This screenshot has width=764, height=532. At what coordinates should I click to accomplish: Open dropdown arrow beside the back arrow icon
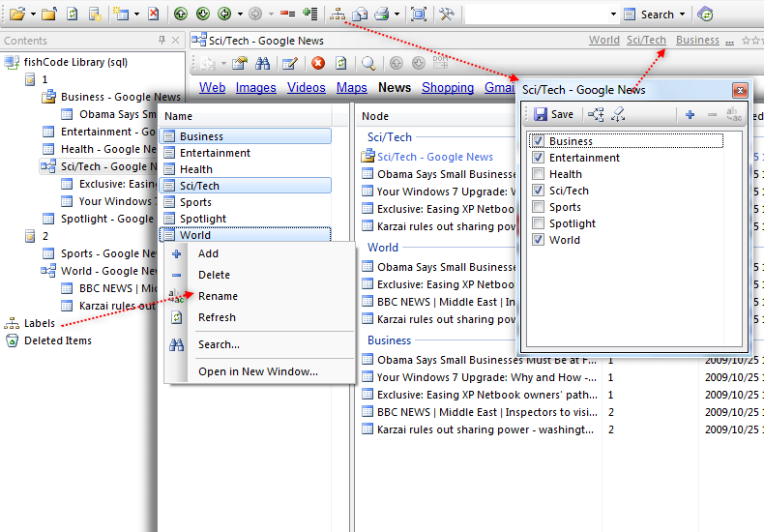click(240, 15)
